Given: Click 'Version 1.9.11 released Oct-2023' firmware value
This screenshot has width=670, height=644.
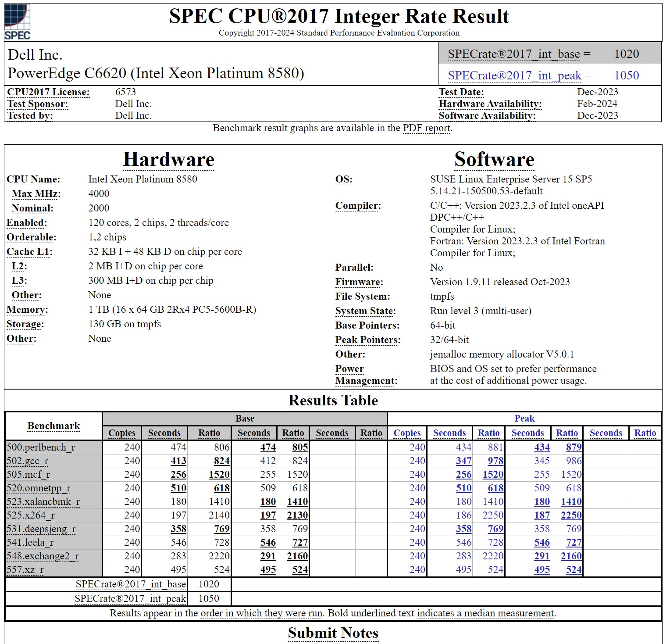Looking at the screenshot, I should click(x=500, y=282).
